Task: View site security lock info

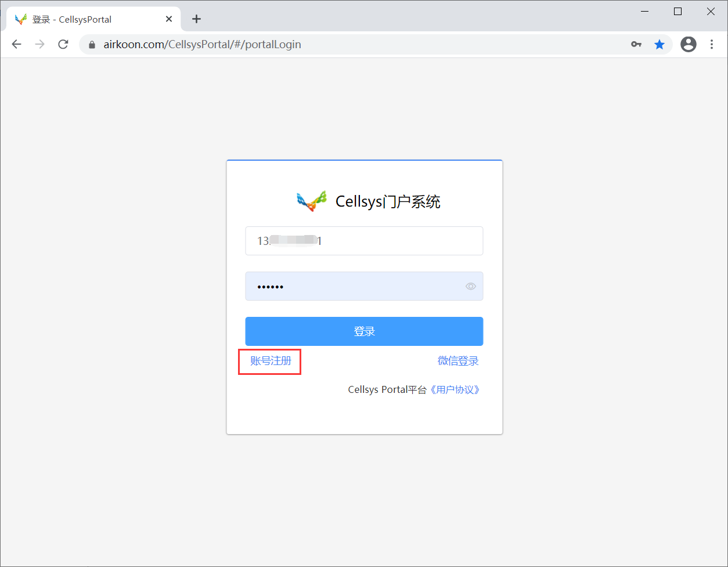Action: [x=92, y=45]
